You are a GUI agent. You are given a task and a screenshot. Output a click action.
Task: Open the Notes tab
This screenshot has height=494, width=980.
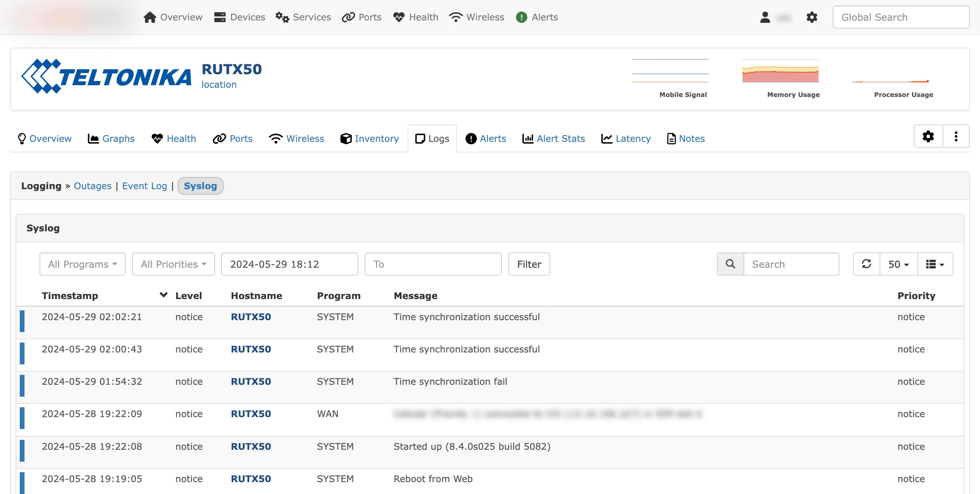pyautogui.click(x=686, y=138)
